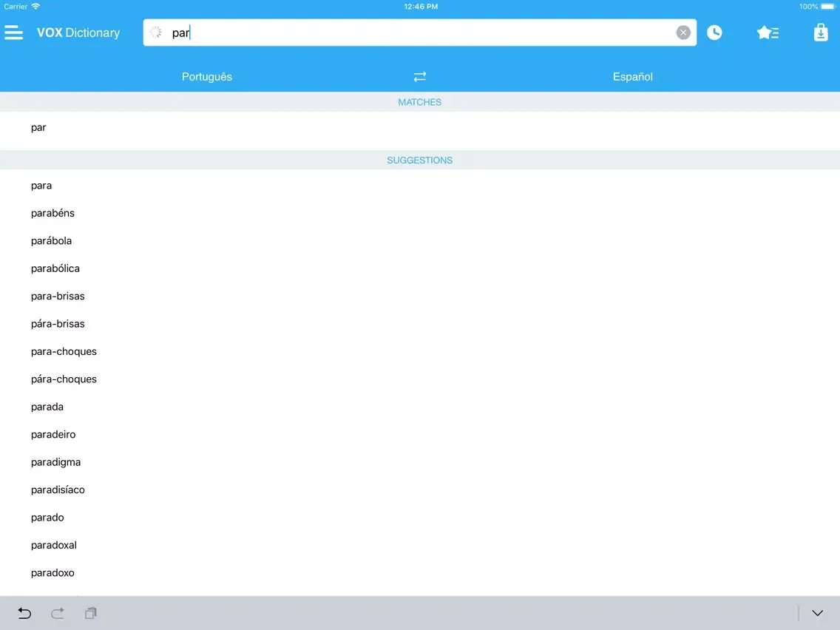Select Português source language
The image size is (840, 630).
[x=207, y=77]
